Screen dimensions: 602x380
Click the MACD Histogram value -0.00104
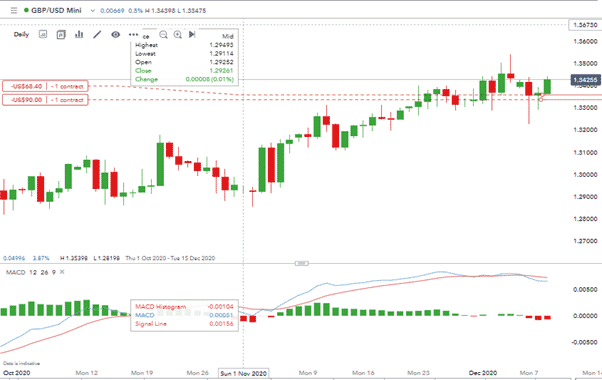tap(220, 307)
